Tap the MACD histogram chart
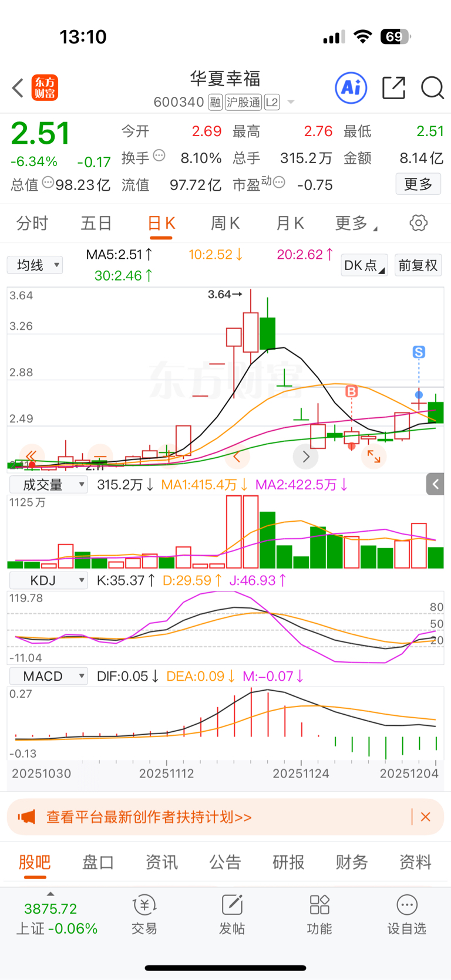451x980 pixels. [225, 725]
